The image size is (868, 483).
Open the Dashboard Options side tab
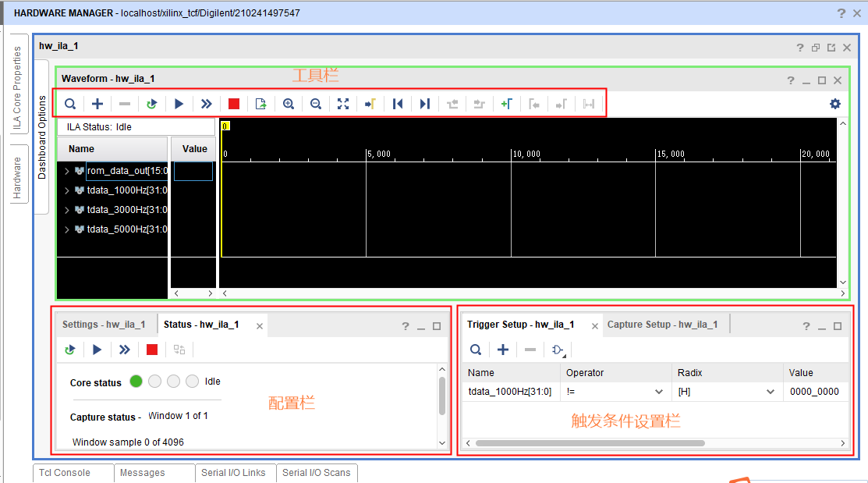point(42,137)
